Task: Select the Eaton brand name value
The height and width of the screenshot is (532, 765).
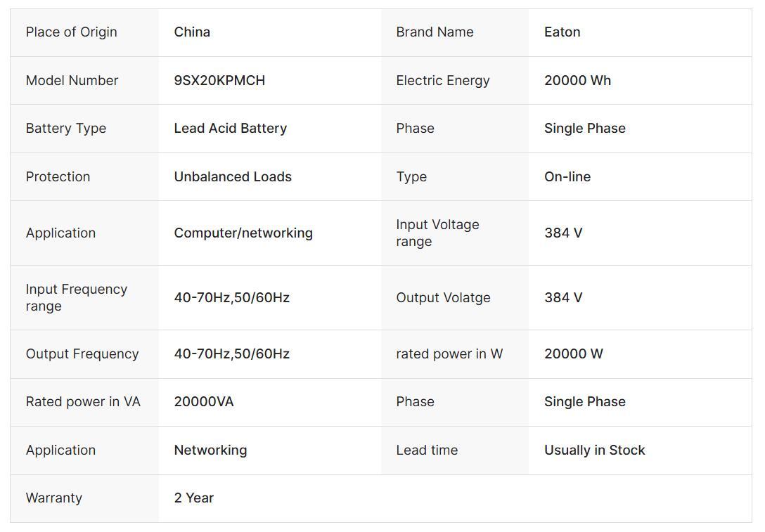Action: 562,32
